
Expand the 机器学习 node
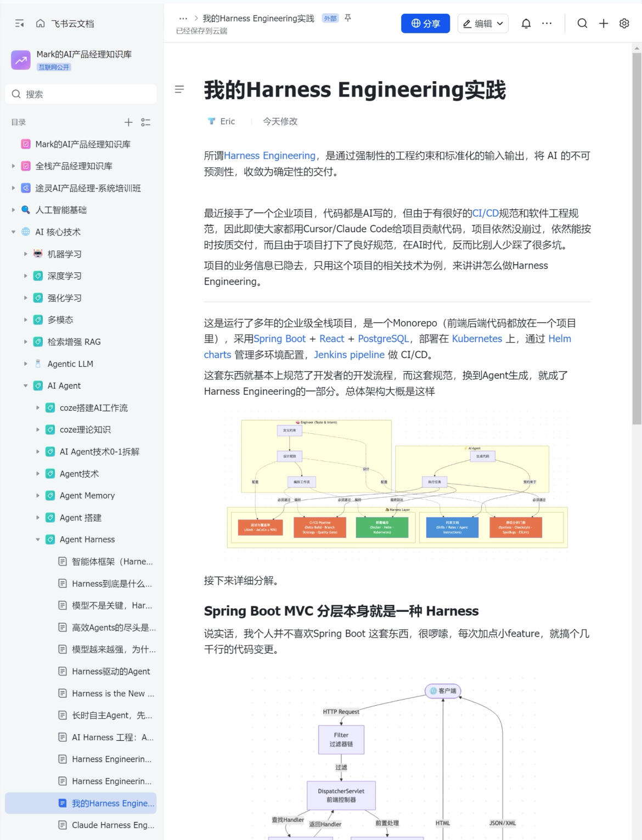click(25, 254)
